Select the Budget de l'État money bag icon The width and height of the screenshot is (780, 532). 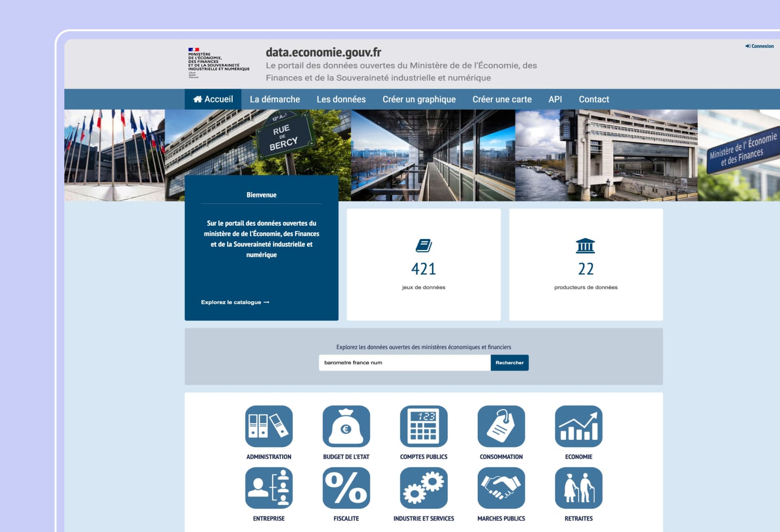(x=346, y=426)
